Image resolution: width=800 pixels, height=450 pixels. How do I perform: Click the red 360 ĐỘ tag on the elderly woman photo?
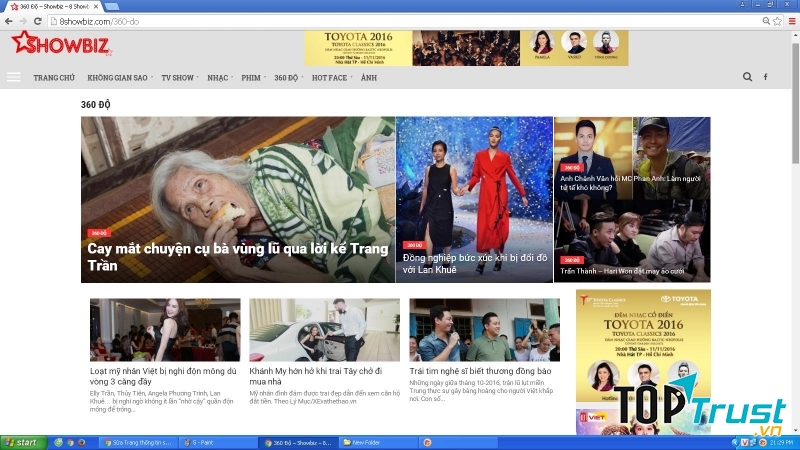[x=99, y=233]
